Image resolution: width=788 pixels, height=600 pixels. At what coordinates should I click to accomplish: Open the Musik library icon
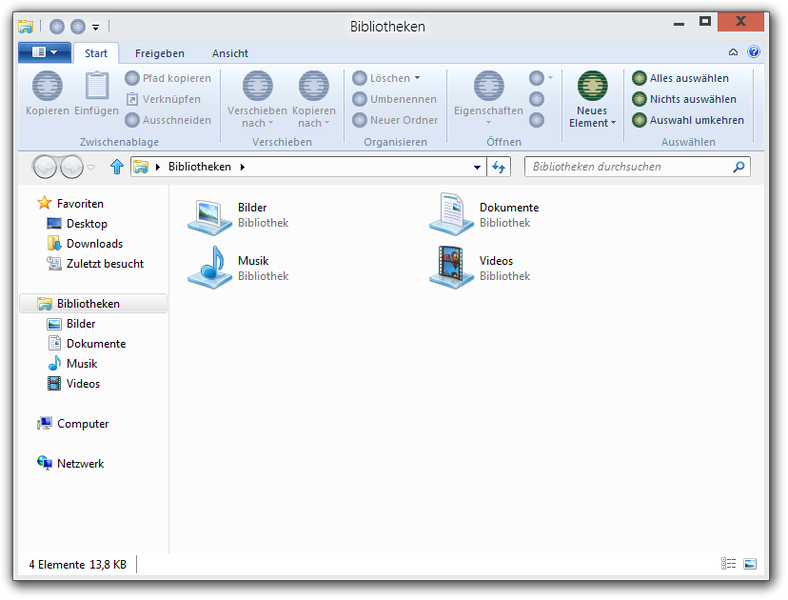point(210,268)
